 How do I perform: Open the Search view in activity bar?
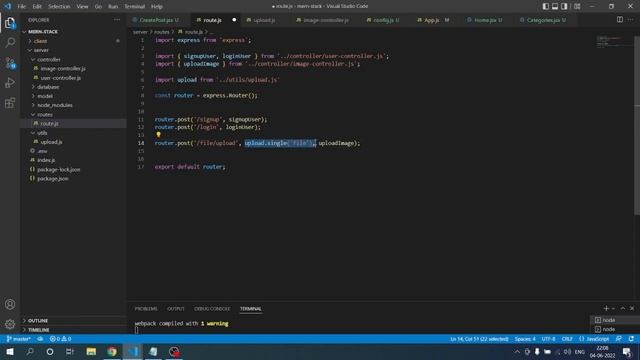(10, 42)
